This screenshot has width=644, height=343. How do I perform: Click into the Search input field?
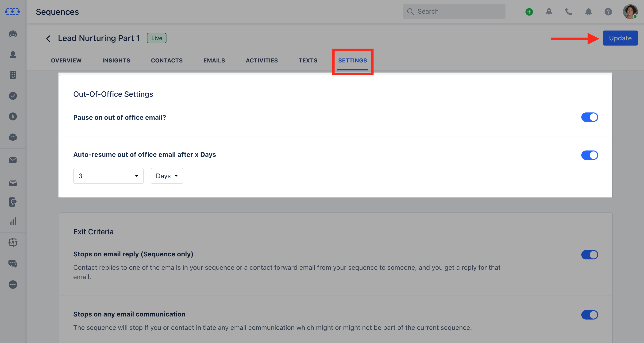454,12
